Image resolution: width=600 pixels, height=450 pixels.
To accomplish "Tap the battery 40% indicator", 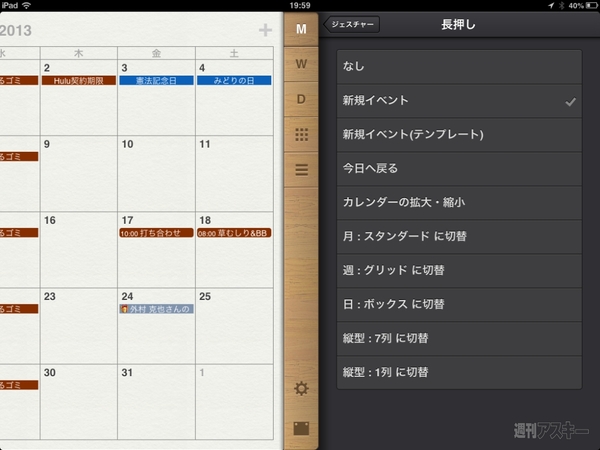I will point(582,5).
